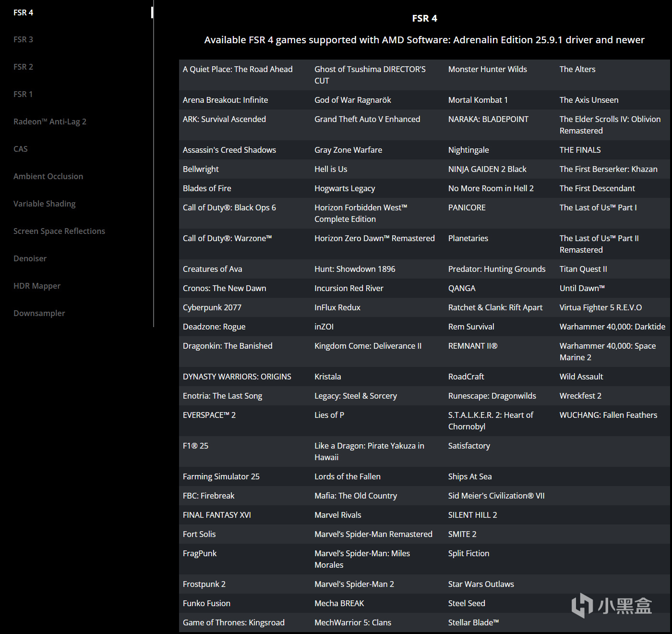Open Screen Space Reflections section

pos(60,231)
